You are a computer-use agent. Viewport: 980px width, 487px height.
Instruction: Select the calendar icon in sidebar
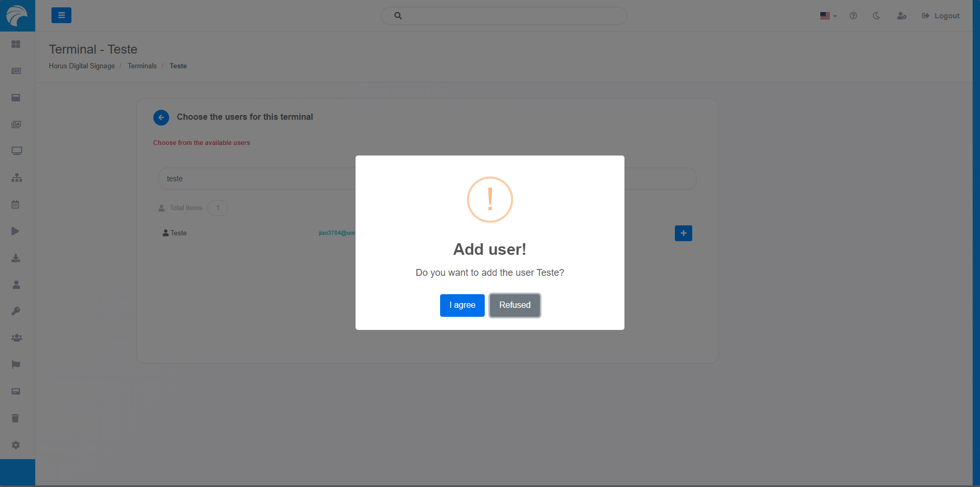16,204
